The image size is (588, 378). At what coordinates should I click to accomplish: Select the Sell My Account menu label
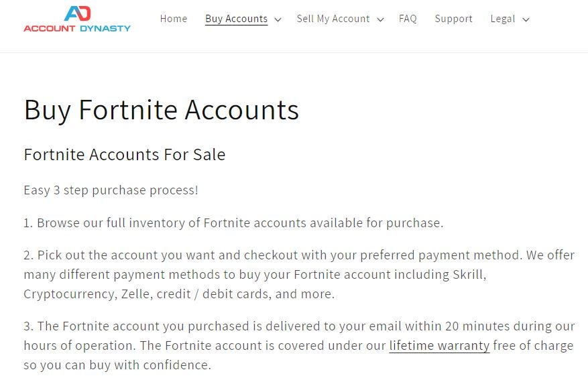[333, 19]
